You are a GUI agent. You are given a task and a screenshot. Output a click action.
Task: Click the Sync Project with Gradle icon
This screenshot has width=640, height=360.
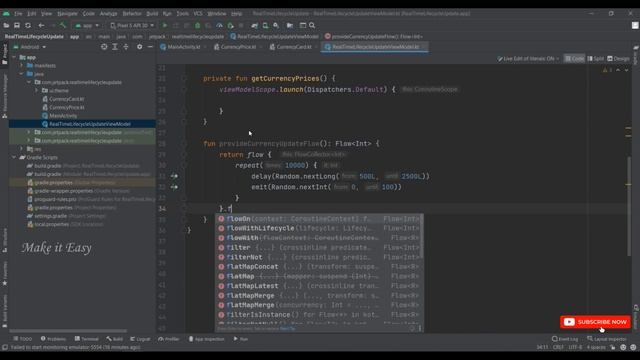point(254,25)
